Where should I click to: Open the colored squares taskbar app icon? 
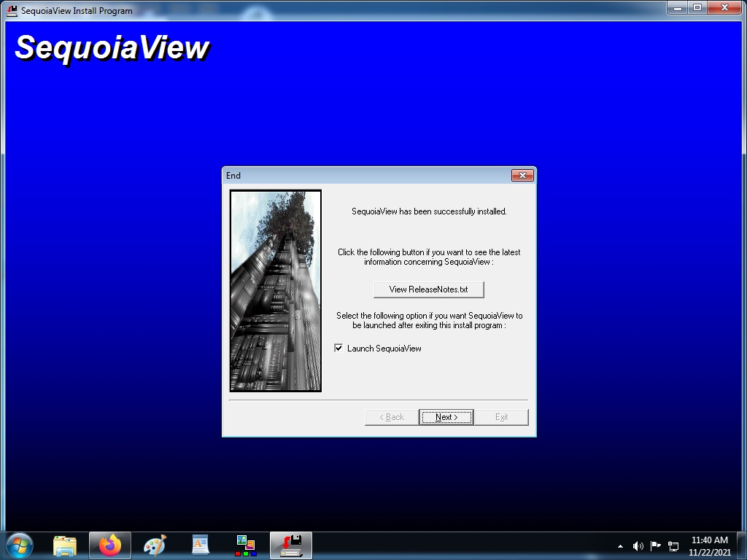click(246, 545)
